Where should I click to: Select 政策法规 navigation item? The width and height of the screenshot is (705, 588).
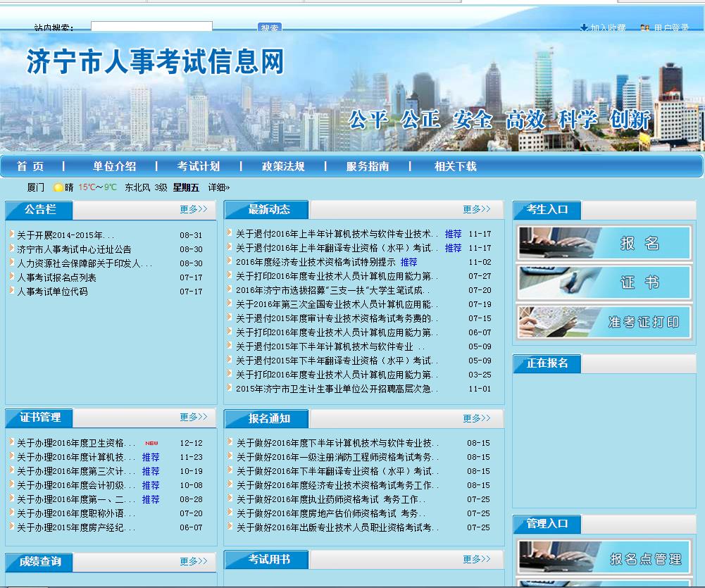(x=283, y=166)
